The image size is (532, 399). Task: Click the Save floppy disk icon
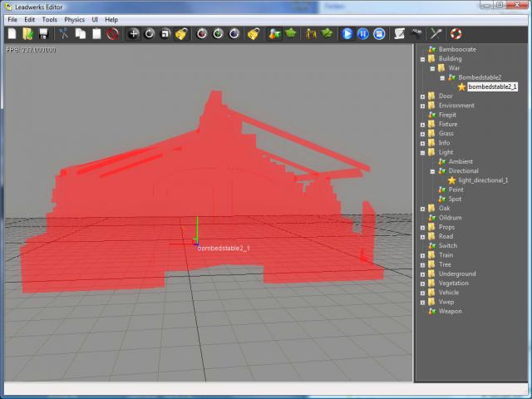(x=43, y=34)
